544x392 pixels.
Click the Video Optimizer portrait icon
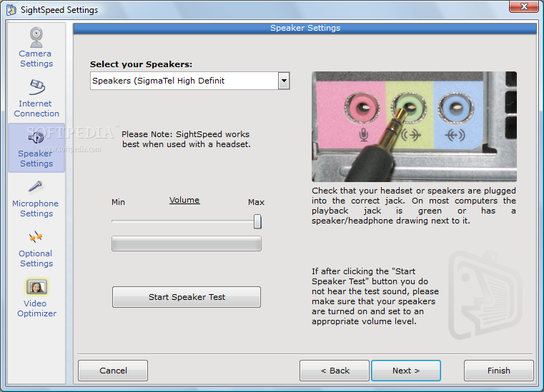point(36,287)
